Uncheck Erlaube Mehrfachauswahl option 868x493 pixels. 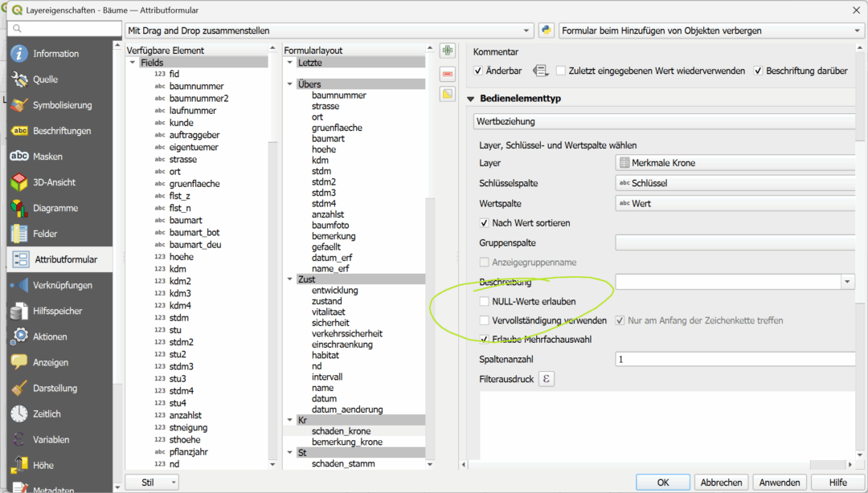pyautogui.click(x=485, y=340)
